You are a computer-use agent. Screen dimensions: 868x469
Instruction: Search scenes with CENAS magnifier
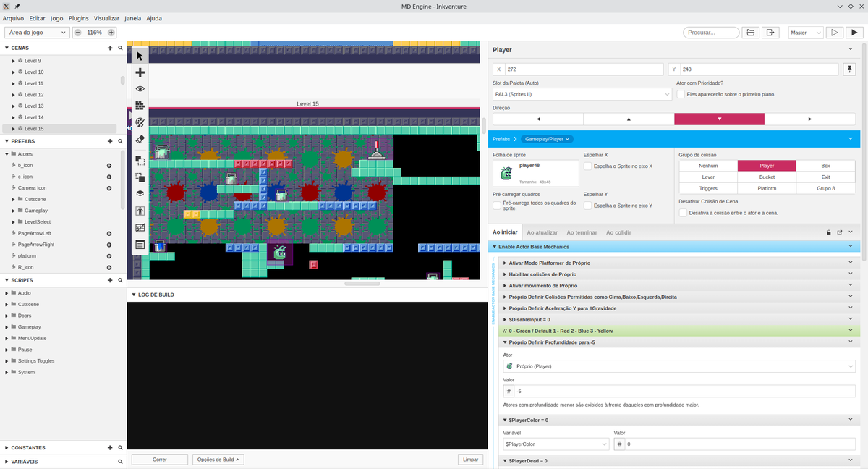[x=120, y=48]
